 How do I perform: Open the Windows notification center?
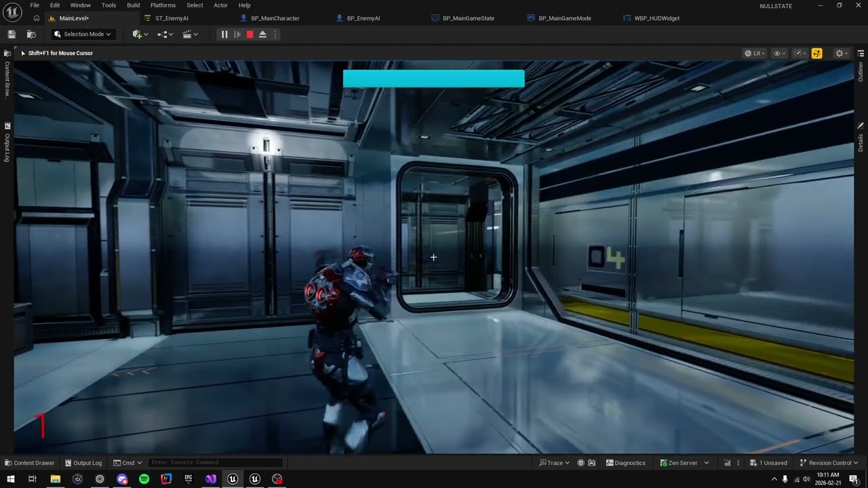(x=853, y=479)
